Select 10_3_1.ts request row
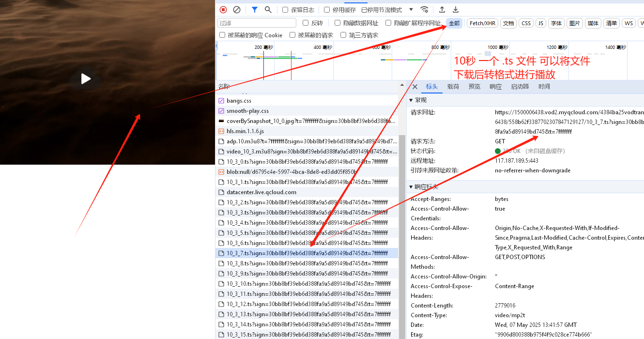 click(x=307, y=182)
